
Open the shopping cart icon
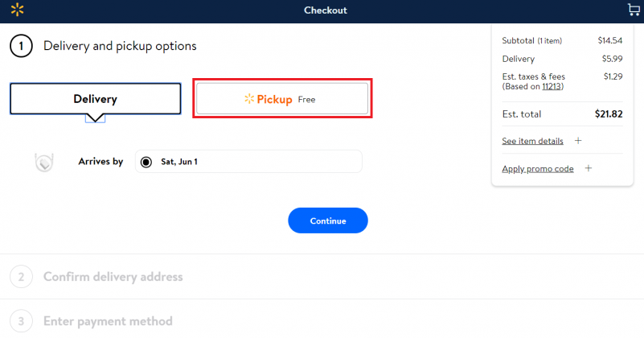(x=634, y=10)
